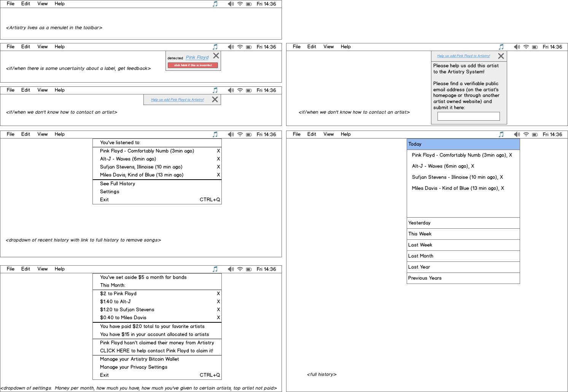Image resolution: width=568 pixels, height=392 pixels.
Task: Open 'Settings' in the 'You've listened to' dropdown
Action: point(157,192)
